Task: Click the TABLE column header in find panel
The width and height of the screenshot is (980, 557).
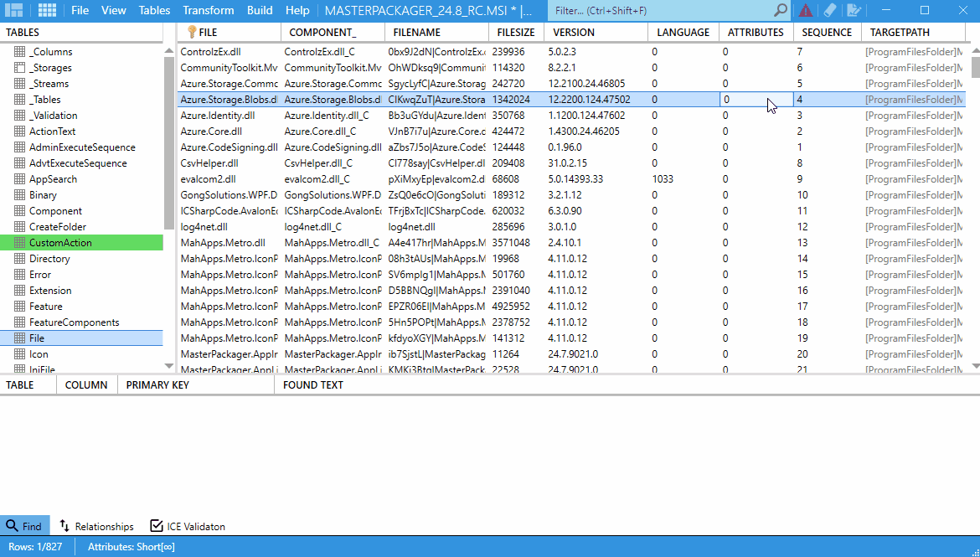Action: 28,385
